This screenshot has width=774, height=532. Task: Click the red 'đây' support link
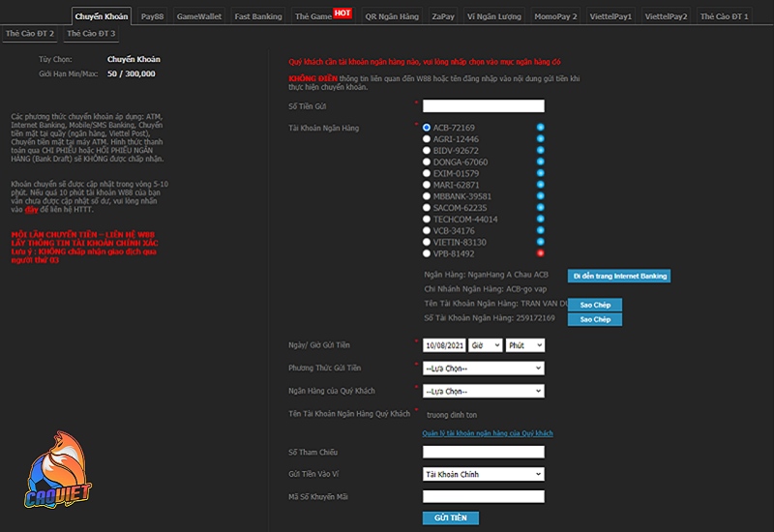[x=32, y=209]
